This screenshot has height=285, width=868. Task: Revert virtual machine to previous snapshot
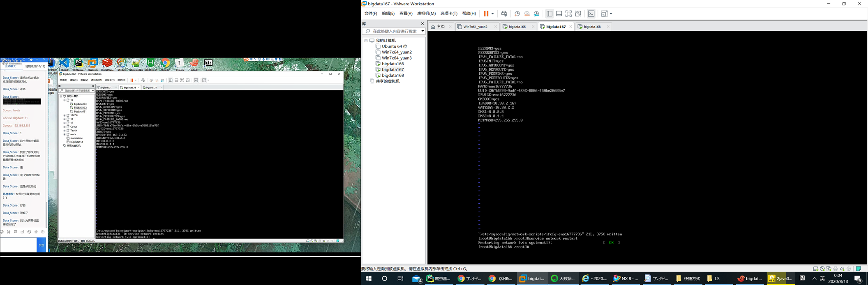click(x=527, y=14)
